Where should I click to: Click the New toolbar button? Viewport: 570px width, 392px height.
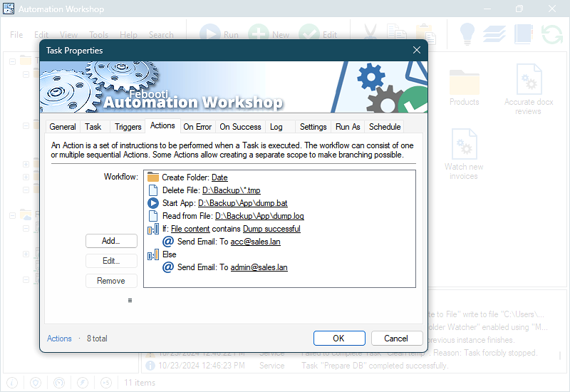pyautogui.click(x=269, y=34)
